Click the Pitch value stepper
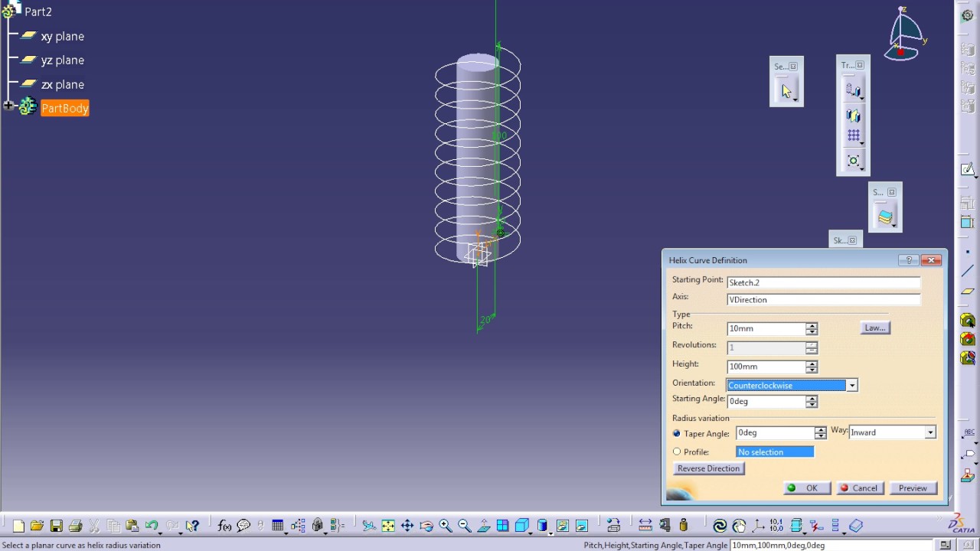 tap(812, 328)
